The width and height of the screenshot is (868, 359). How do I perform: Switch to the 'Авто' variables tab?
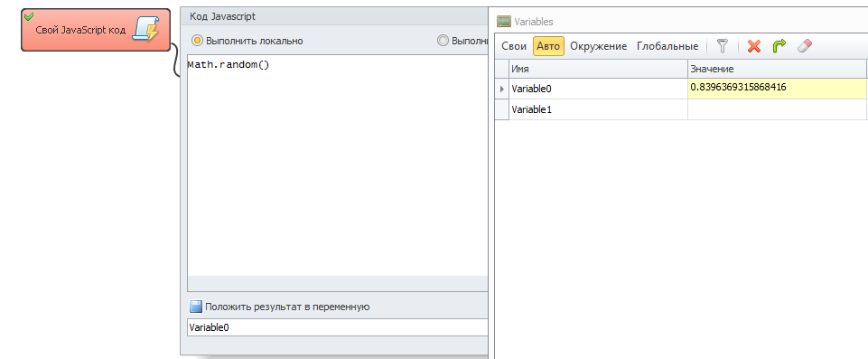pyautogui.click(x=548, y=46)
